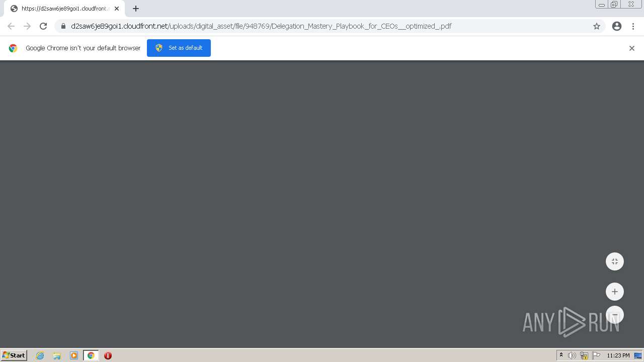
Task: Set Chrome as default browser
Action: pyautogui.click(x=179, y=48)
